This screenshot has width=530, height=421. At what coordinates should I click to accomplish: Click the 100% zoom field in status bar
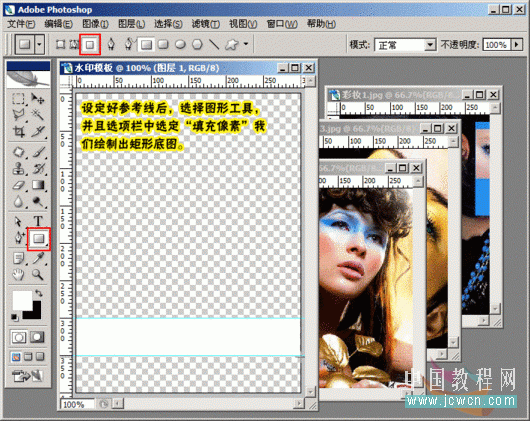[77, 404]
